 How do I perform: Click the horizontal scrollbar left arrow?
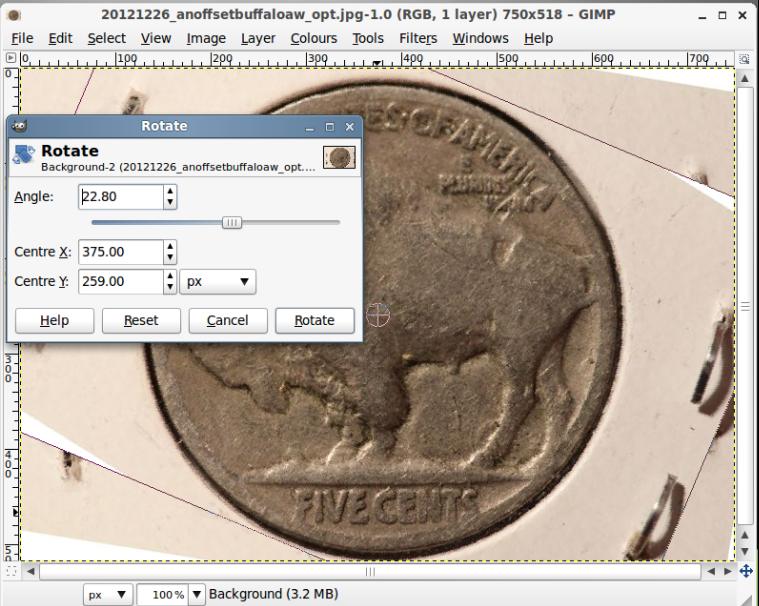click(x=30, y=571)
